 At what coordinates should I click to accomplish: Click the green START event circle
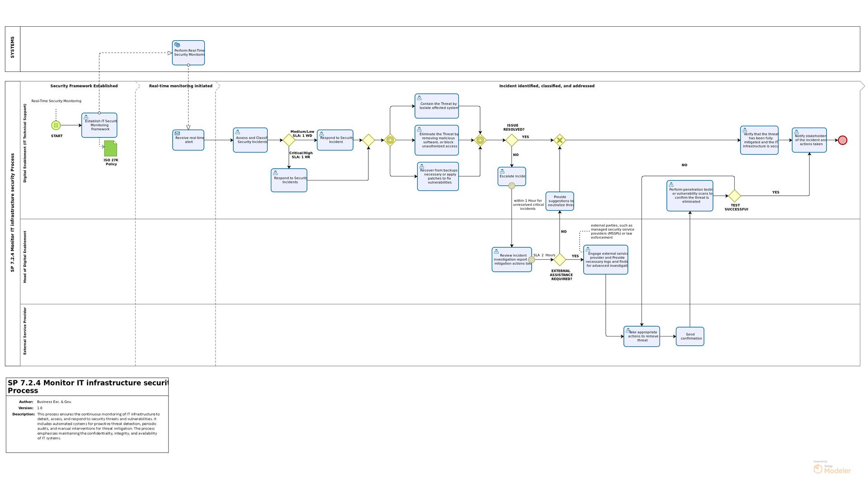(x=56, y=125)
